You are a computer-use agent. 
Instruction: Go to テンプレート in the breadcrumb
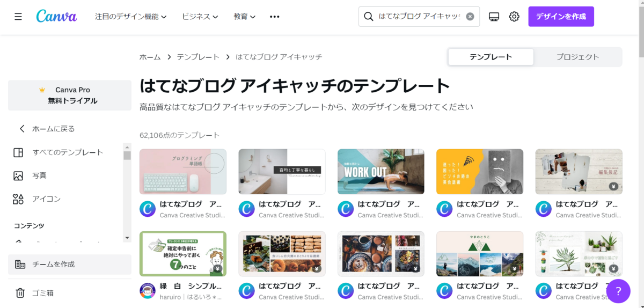click(198, 57)
